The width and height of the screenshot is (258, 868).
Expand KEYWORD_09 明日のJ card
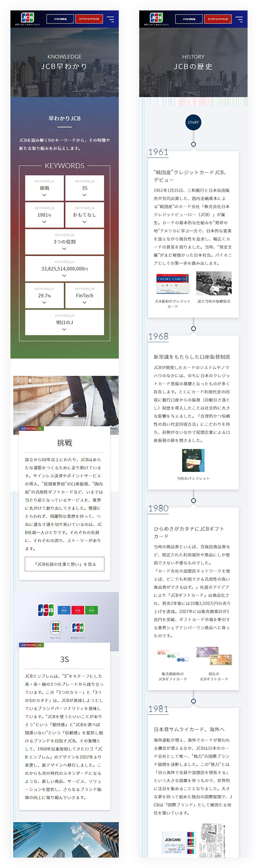coord(65,322)
